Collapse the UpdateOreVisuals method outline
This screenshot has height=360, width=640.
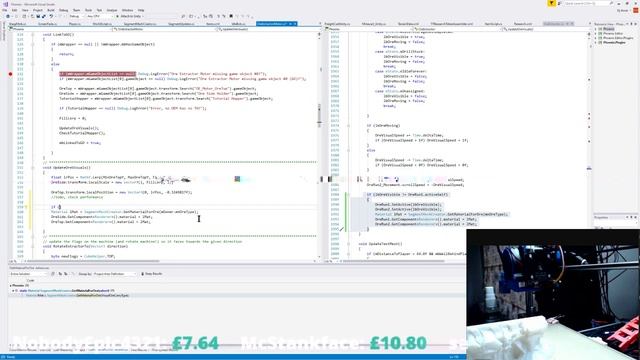pyautogui.click(x=33, y=168)
